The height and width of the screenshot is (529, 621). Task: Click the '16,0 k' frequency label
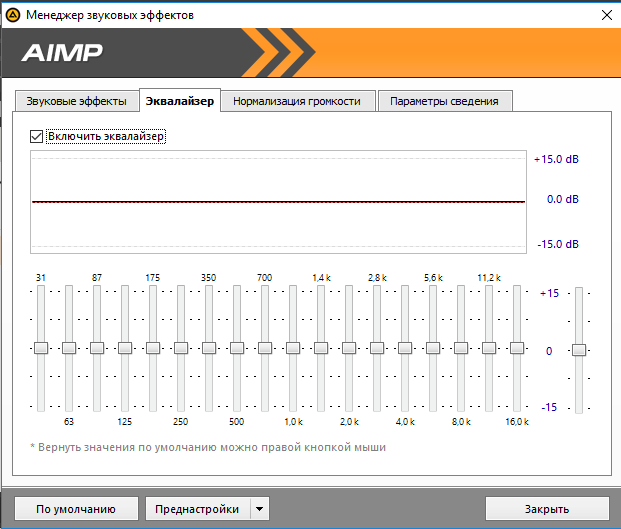517,422
